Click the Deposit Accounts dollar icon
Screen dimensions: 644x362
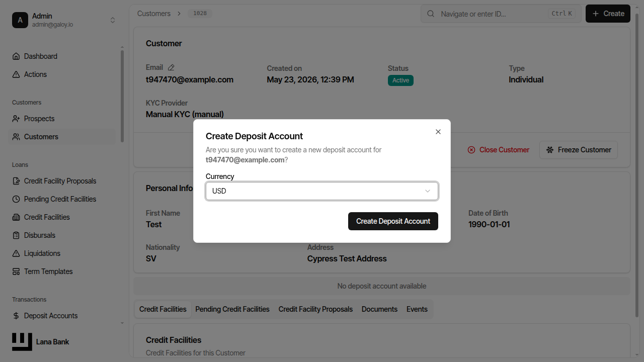pyautogui.click(x=16, y=316)
